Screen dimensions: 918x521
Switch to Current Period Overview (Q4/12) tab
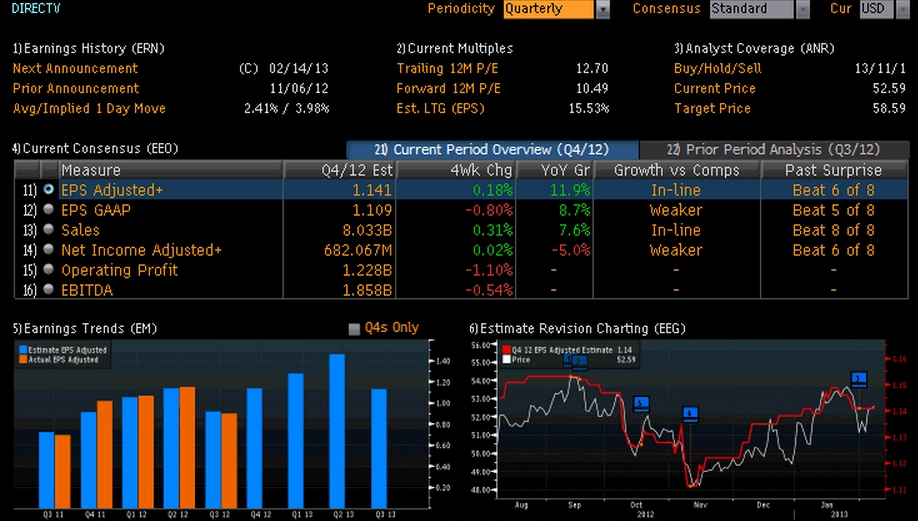[492, 149]
